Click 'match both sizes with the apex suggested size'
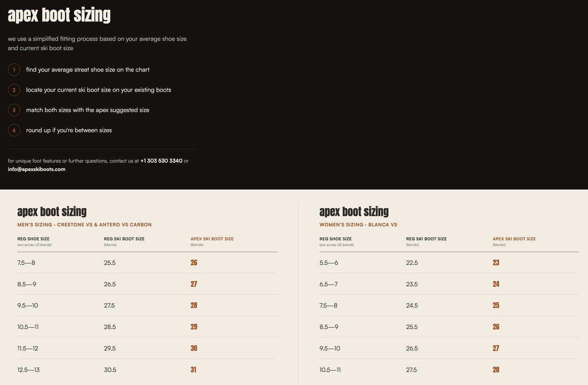Screen dimensions: 588x385 [88, 110]
